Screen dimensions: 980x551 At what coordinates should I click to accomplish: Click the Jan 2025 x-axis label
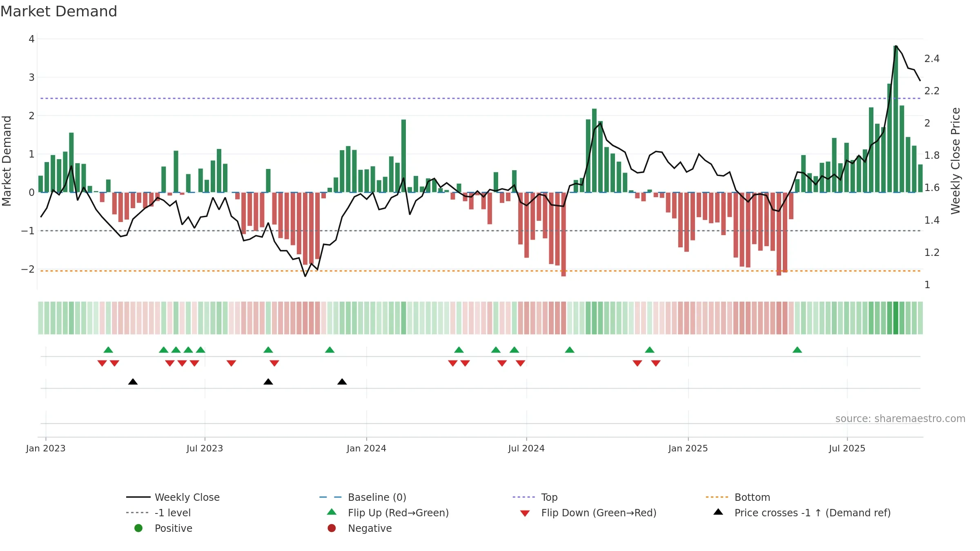[688, 448]
